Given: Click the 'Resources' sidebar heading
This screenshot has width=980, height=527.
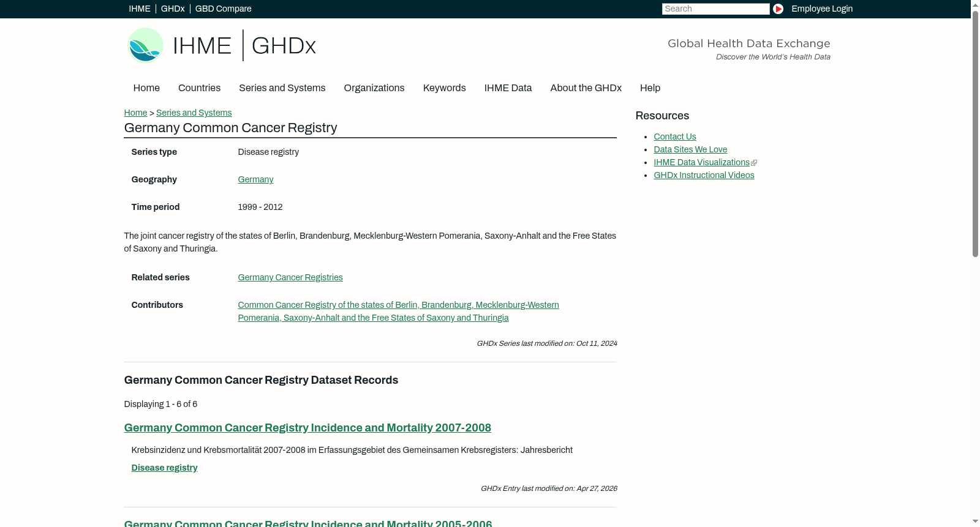Looking at the screenshot, I should [662, 116].
